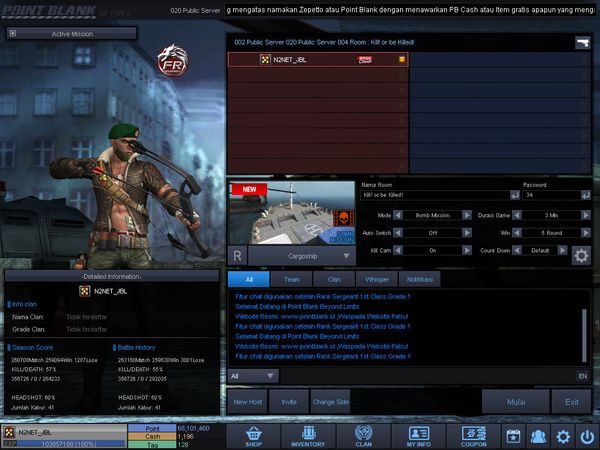Click the confirm arrow beside the Password field

585,195
